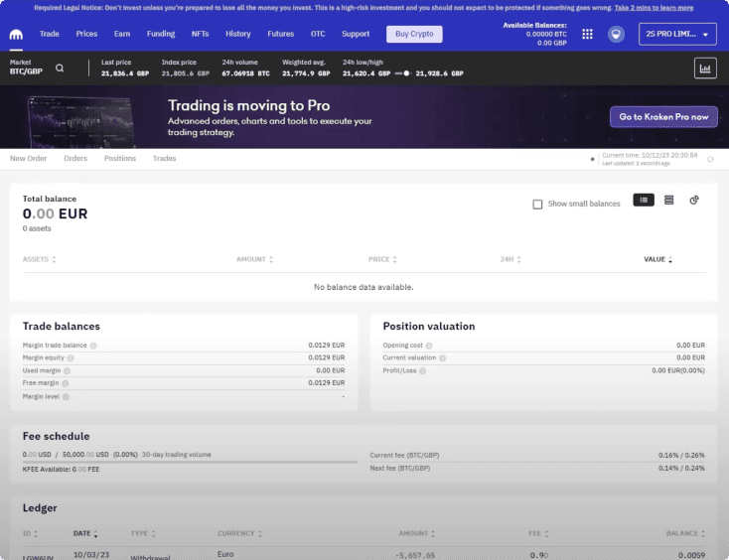Open the Trade menu
Screen dimensions: 729x560
point(50,34)
